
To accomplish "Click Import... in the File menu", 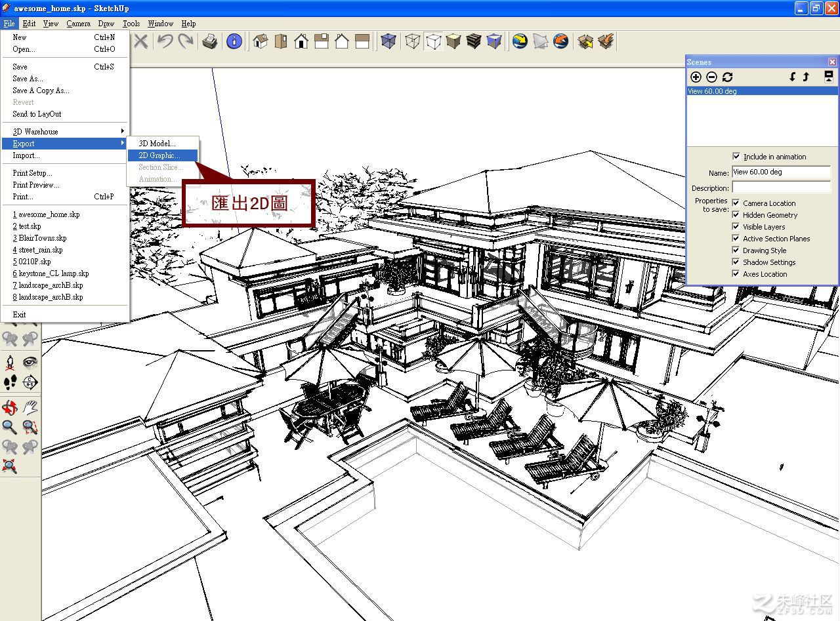I will (64, 155).
